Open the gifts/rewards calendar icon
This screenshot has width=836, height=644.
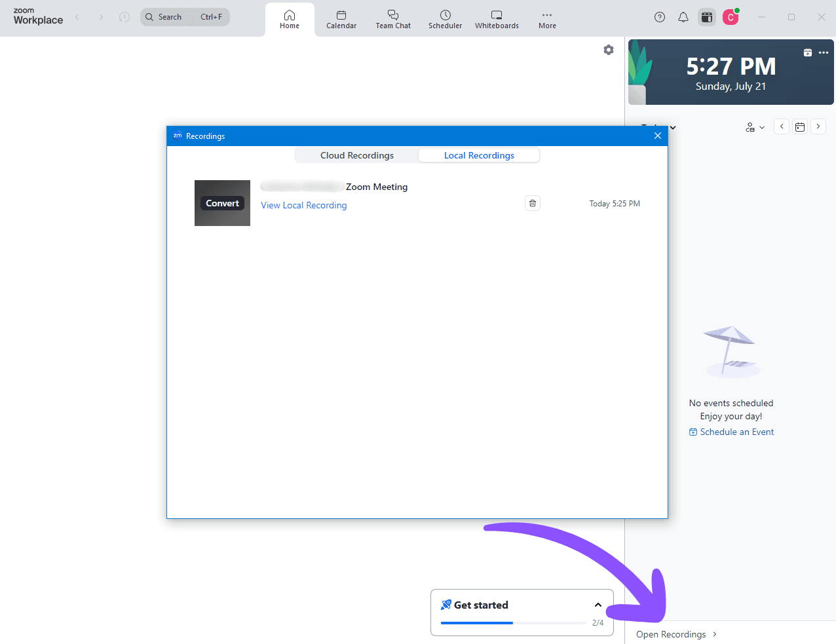point(706,17)
